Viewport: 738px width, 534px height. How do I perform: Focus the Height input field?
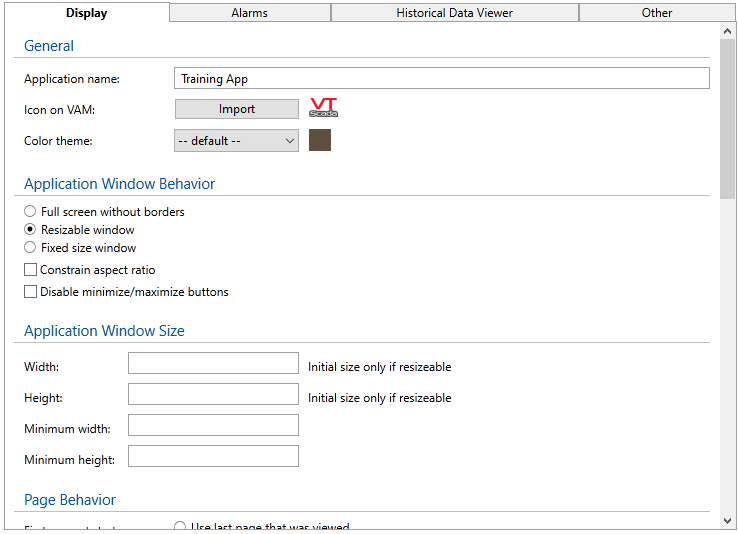pyautogui.click(x=213, y=394)
